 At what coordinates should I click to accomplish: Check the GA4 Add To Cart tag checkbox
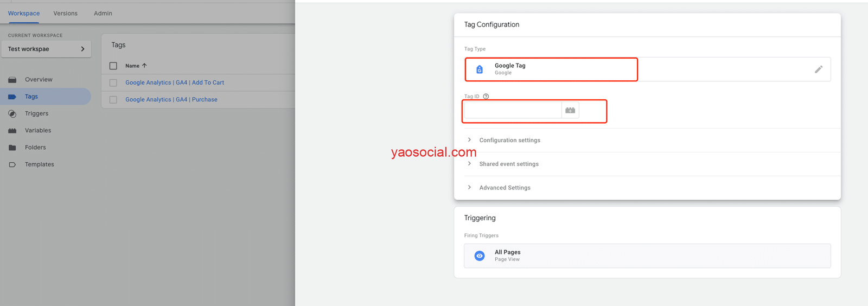click(113, 83)
